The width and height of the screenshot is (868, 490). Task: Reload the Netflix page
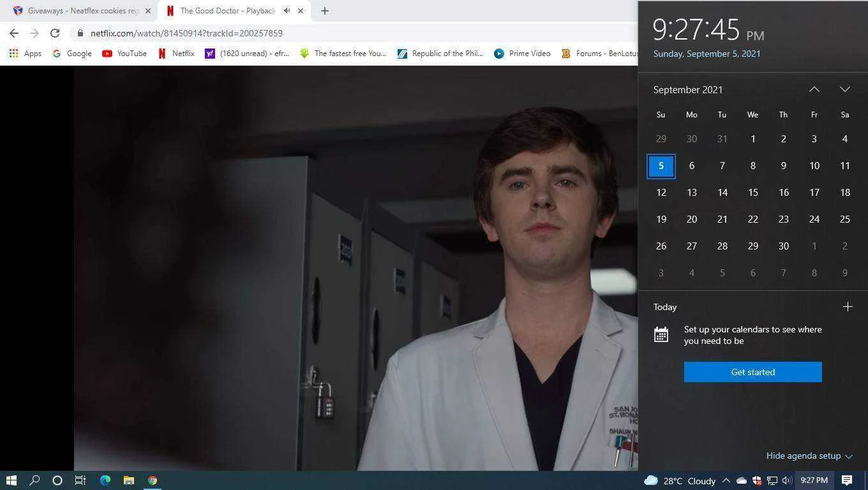click(55, 33)
